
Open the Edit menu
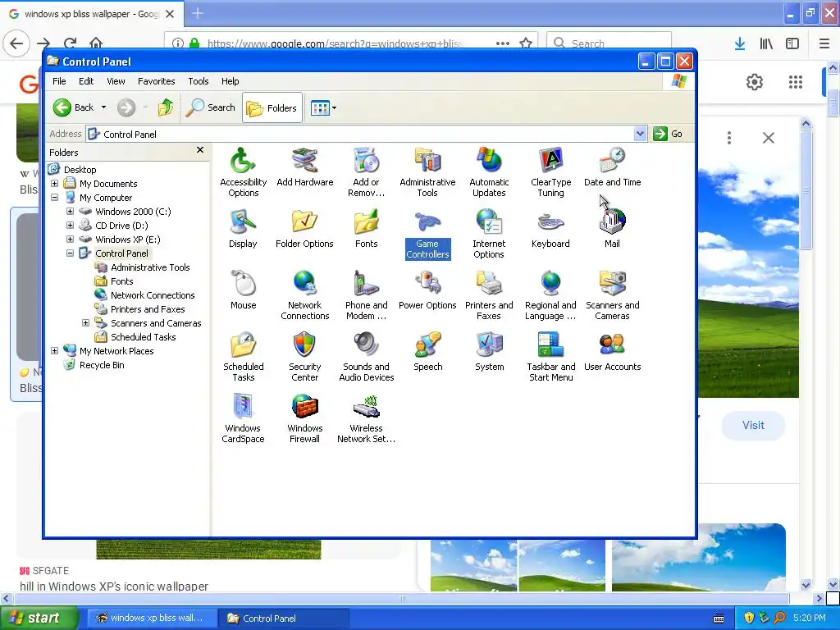[86, 81]
